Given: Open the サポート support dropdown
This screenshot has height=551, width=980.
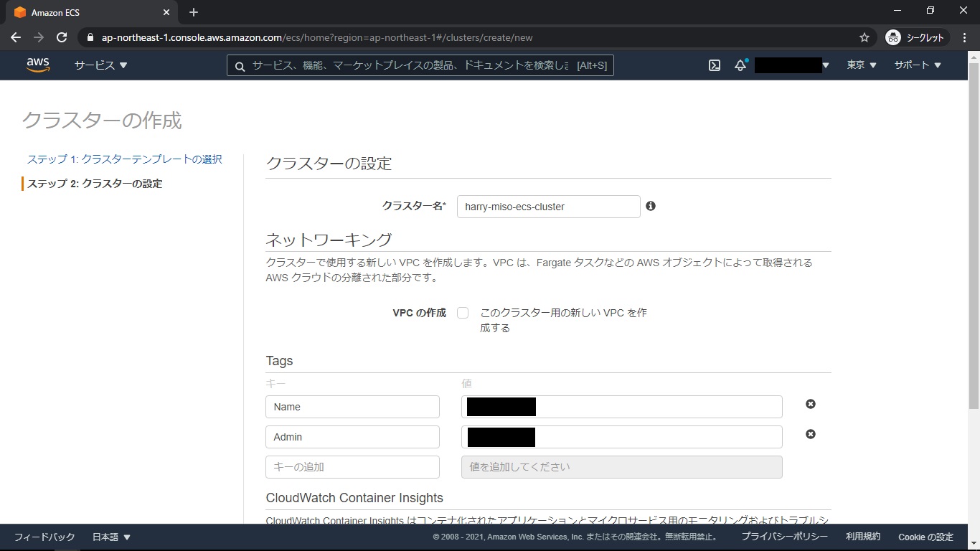Looking at the screenshot, I should pos(917,65).
